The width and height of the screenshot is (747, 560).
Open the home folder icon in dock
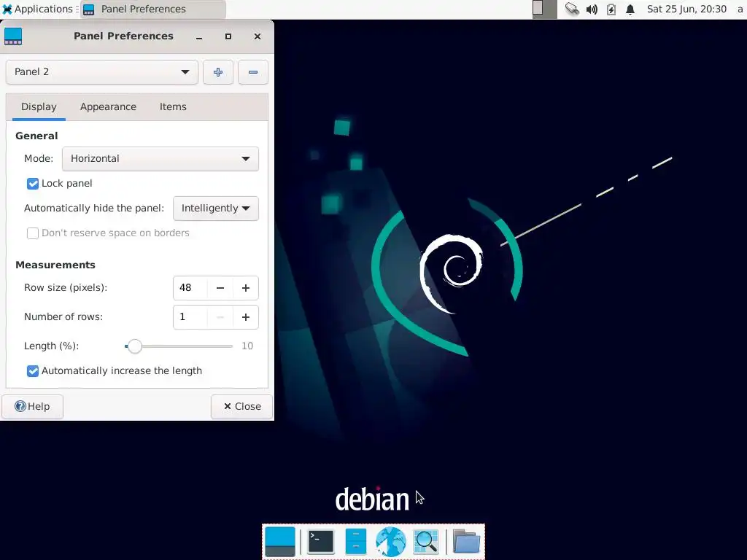tap(466, 542)
